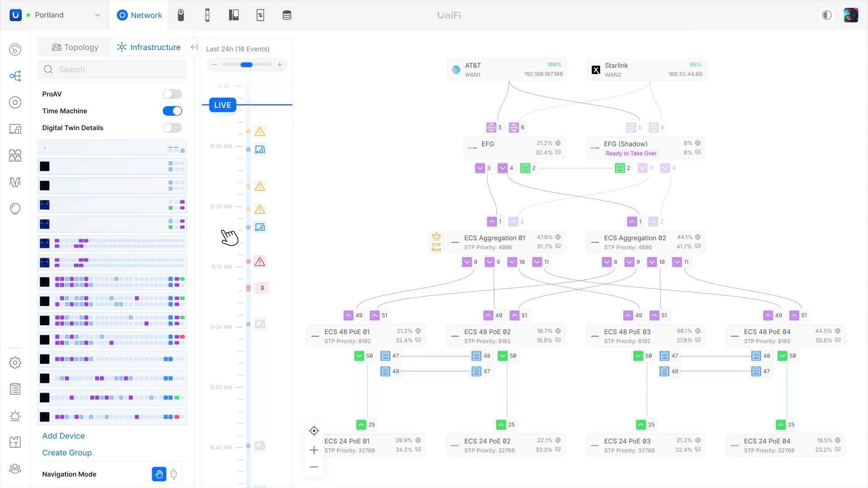Enable Digital Twin Details toggle

point(172,128)
